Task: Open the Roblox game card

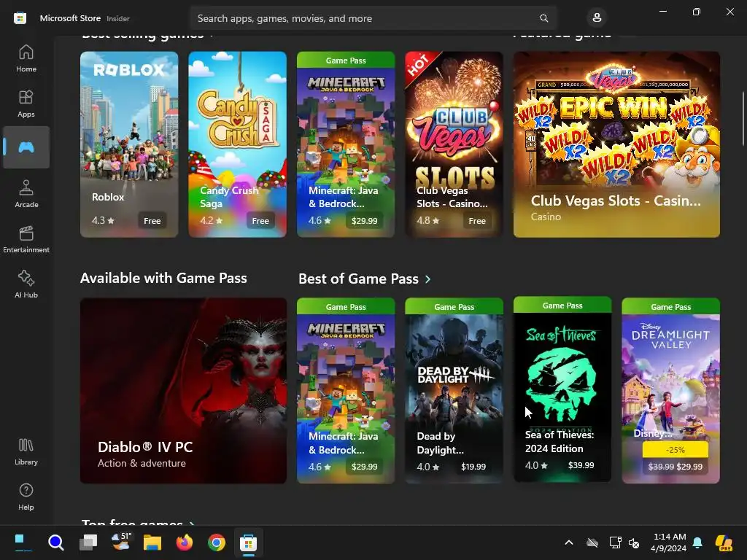Action: (129, 144)
